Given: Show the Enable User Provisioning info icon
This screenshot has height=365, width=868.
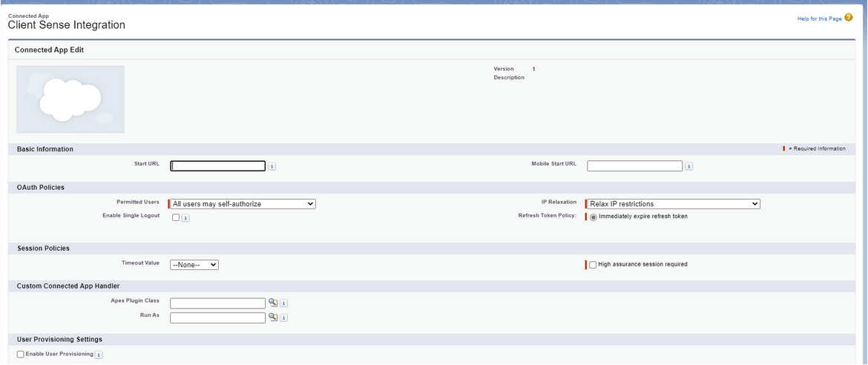Looking at the screenshot, I should tap(99, 355).
